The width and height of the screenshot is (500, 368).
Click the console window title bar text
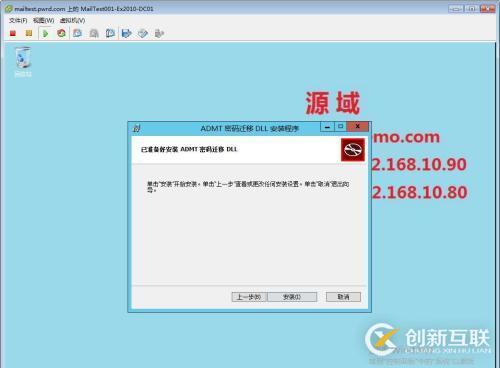tap(84, 9)
